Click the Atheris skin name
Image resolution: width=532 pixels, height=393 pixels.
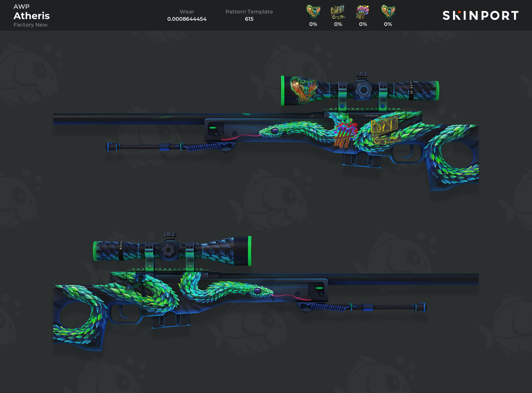(x=32, y=15)
